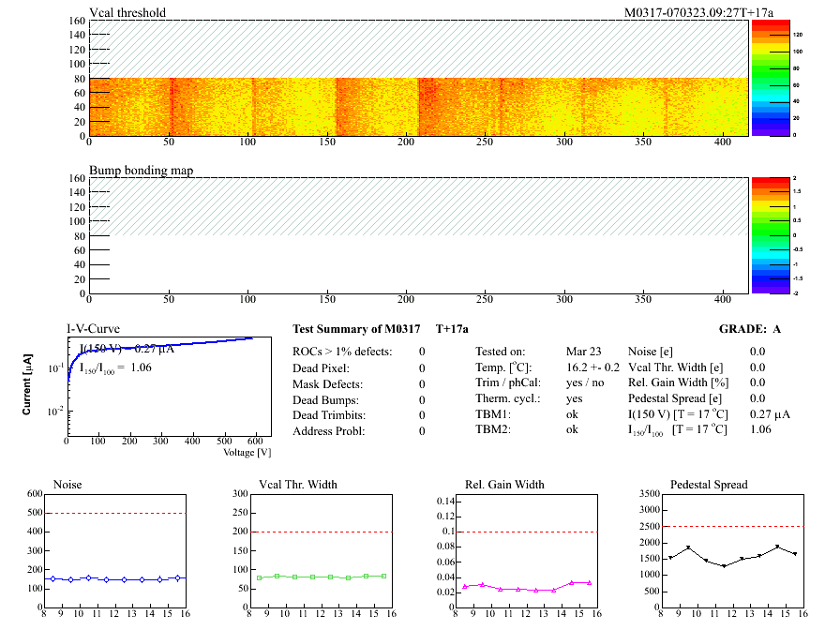Image resolution: width=840 pixels, height=630 pixels.
Task: Click the Current [µA] axis label
Action: 30,384
